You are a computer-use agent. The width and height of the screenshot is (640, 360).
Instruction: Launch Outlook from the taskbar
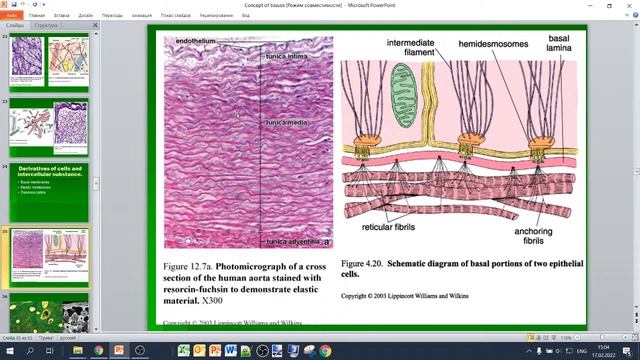pos(200,351)
